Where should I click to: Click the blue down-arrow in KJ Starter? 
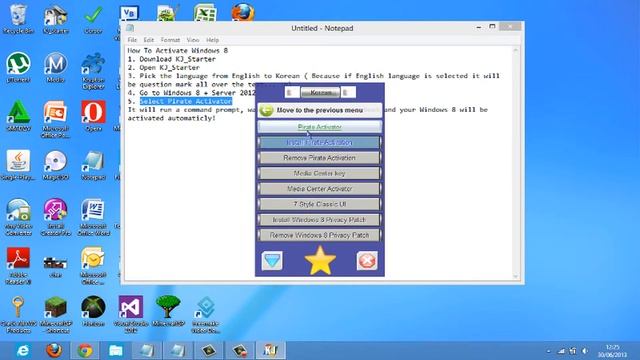click(272, 261)
